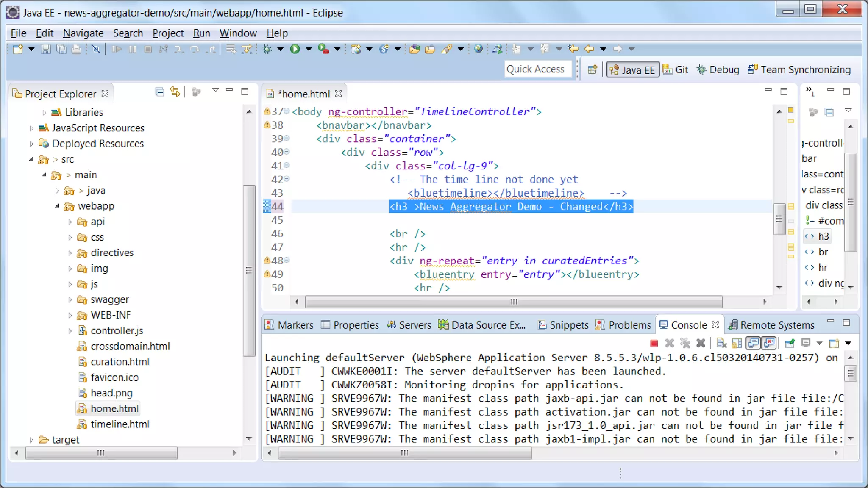Collapse the webapp folder
The height and width of the screenshot is (488, 868).
[x=57, y=206]
